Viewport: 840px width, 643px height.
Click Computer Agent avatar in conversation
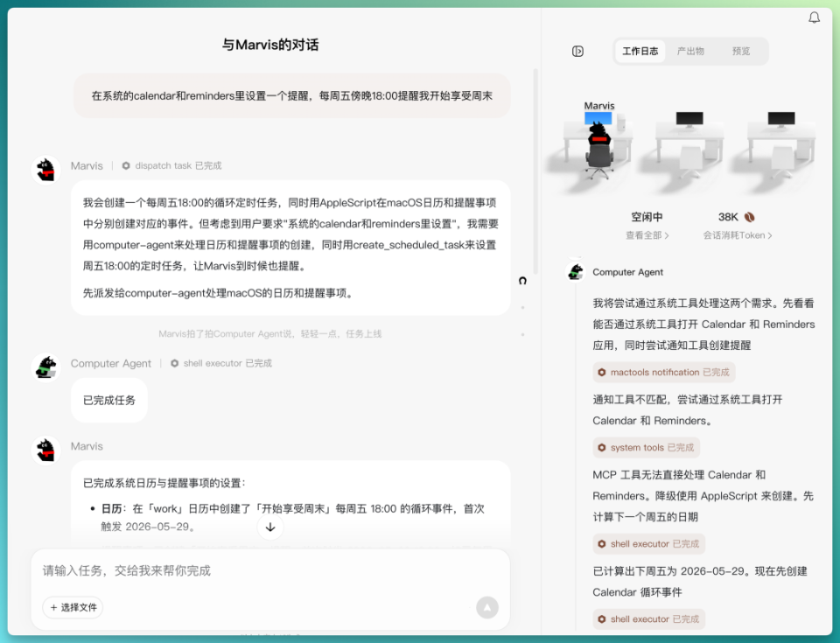46,367
